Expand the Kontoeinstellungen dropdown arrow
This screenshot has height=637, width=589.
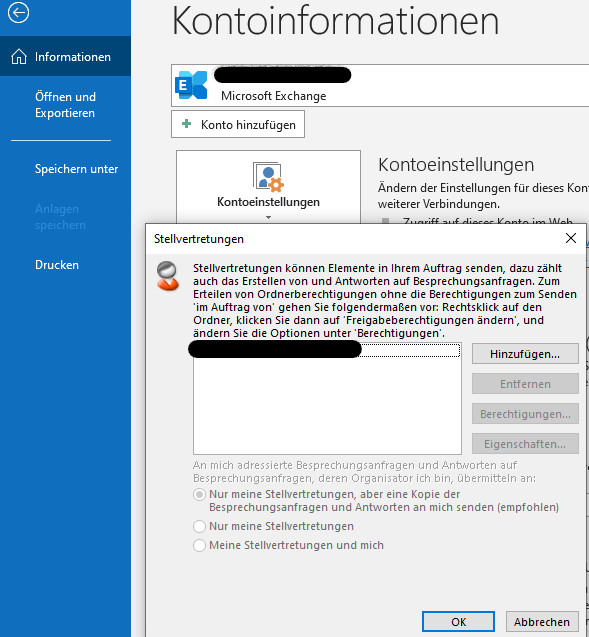coord(268,217)
